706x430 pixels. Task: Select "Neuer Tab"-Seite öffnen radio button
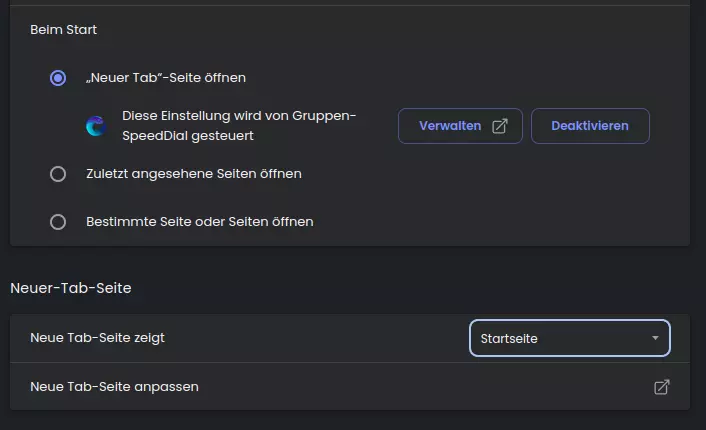coord(58,78)
